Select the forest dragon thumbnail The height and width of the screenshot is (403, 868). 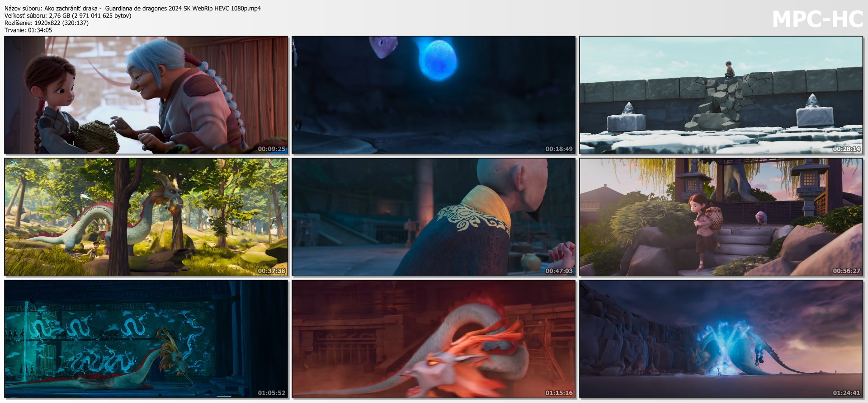(146, 217)
